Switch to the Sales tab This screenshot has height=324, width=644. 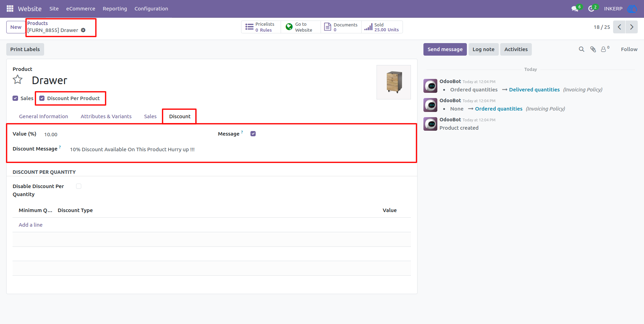tap(150, 116)
